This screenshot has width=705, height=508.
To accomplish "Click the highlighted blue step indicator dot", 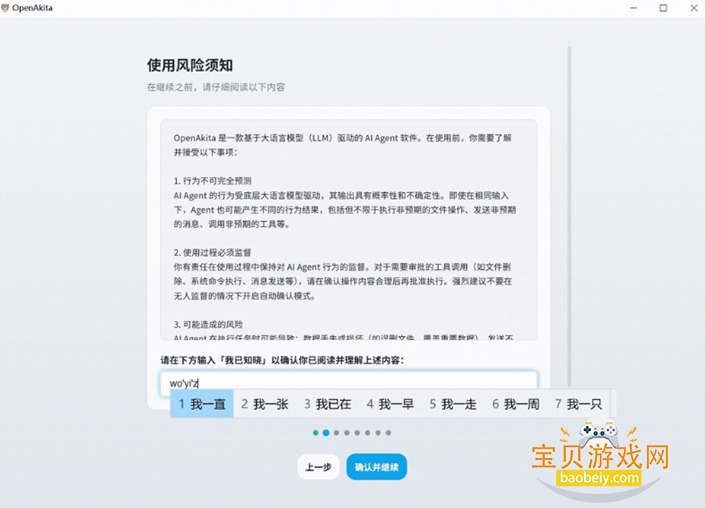I will (x=326, y=433).
